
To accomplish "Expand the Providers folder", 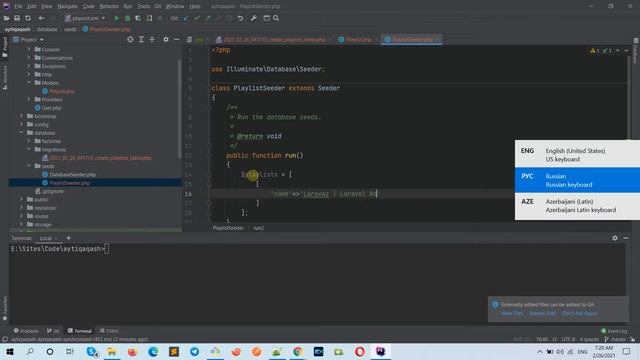I will click(29, 99).
